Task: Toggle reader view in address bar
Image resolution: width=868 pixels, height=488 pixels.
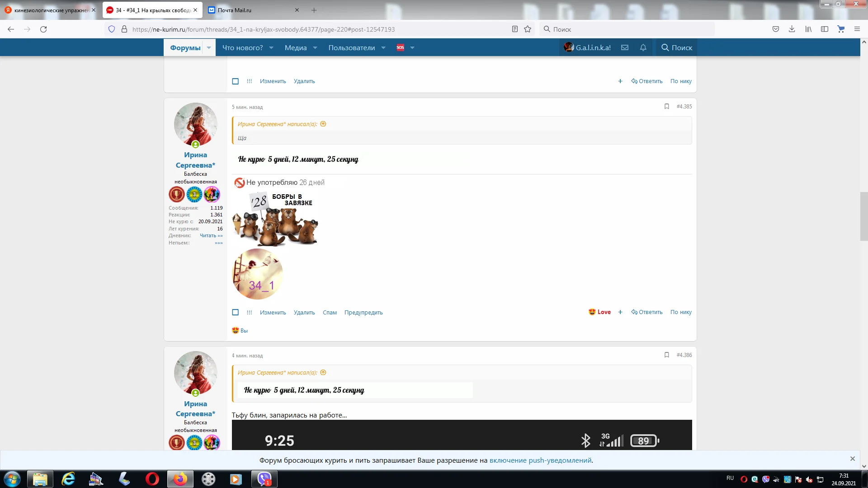Action: 514,29
